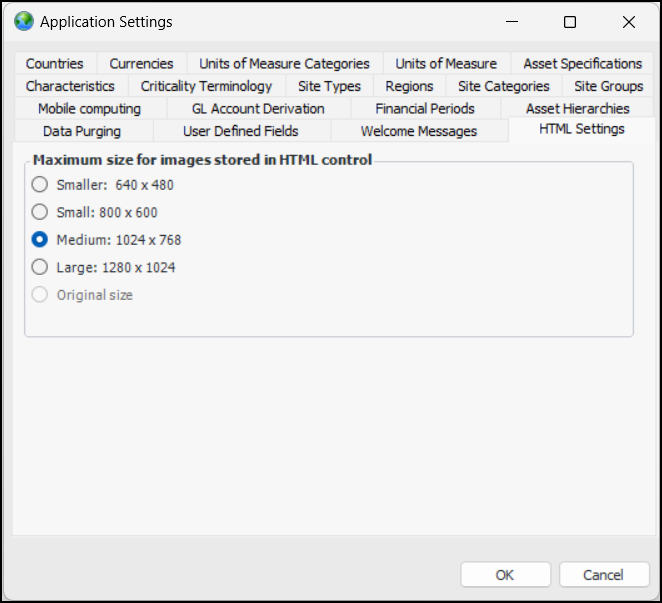This screenshot has height=603, width=662.
Task: Switch to Criticality Terminology tab
Action: (206, 86)
